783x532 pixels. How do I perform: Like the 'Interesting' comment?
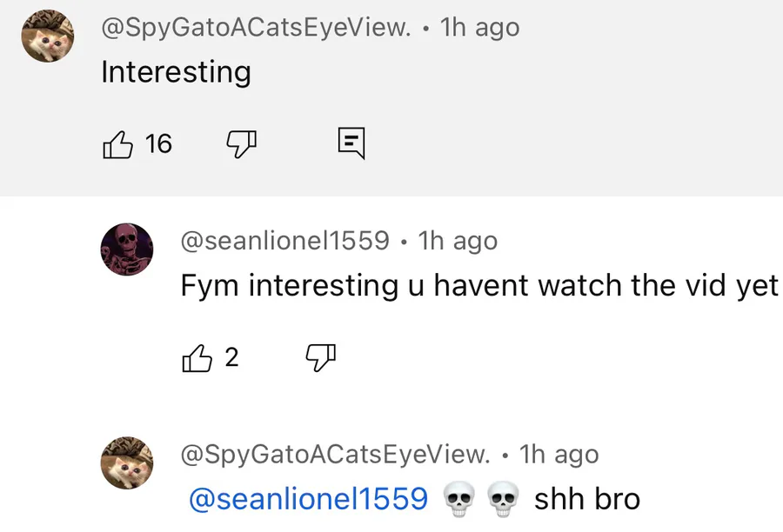[x=118, y=143]
